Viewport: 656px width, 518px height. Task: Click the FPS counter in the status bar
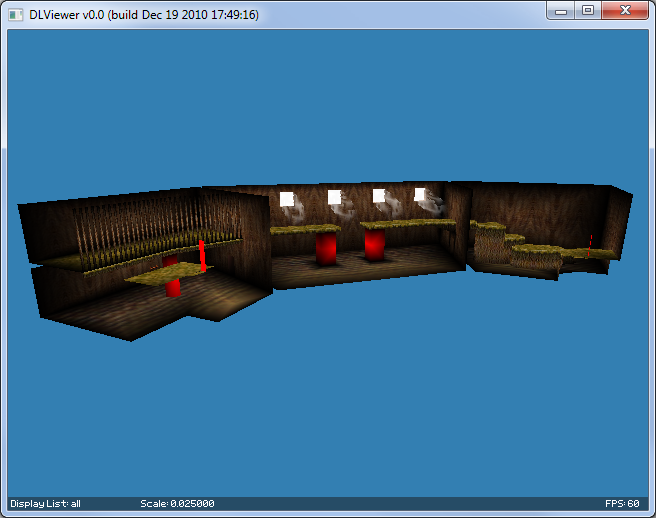click(621, 503)
